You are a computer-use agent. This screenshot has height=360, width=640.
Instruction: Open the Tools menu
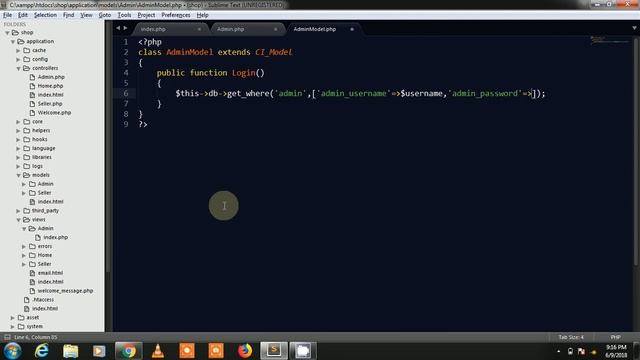(124, 15)
